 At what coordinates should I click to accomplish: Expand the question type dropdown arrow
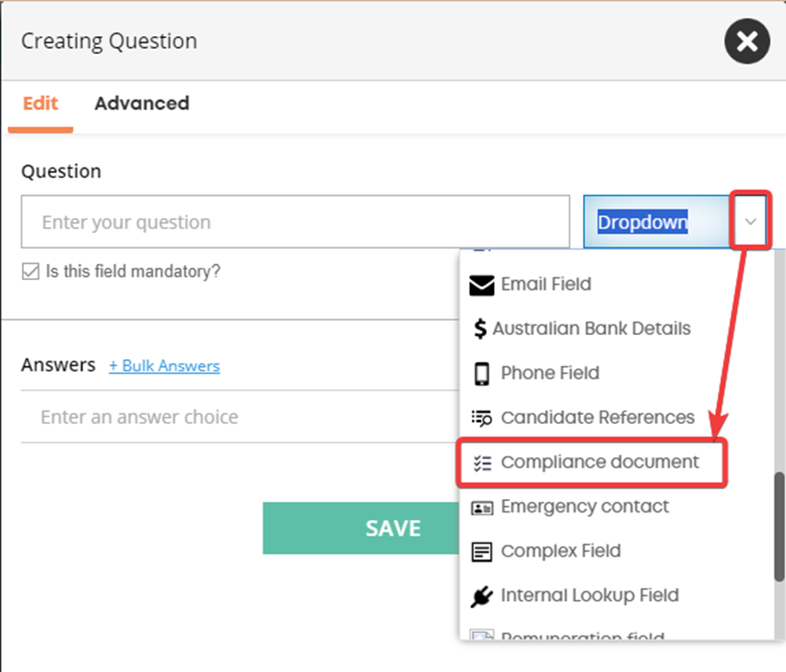point(750,222)
